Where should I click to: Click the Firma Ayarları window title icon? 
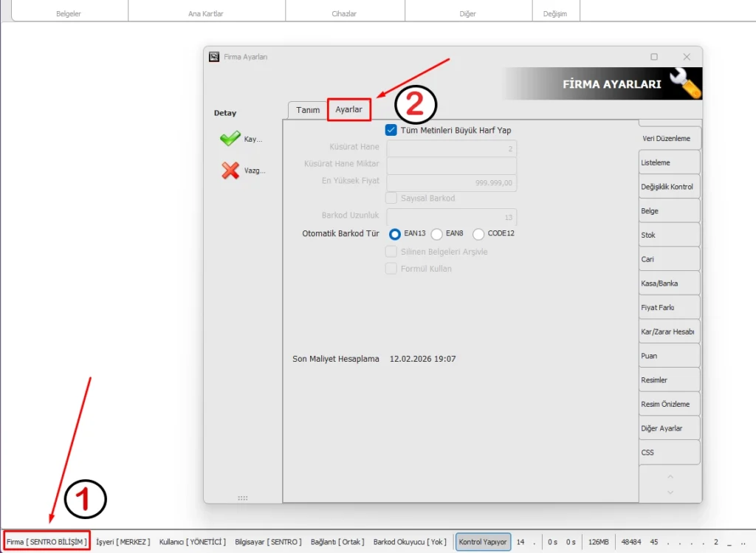coord(214,57)
